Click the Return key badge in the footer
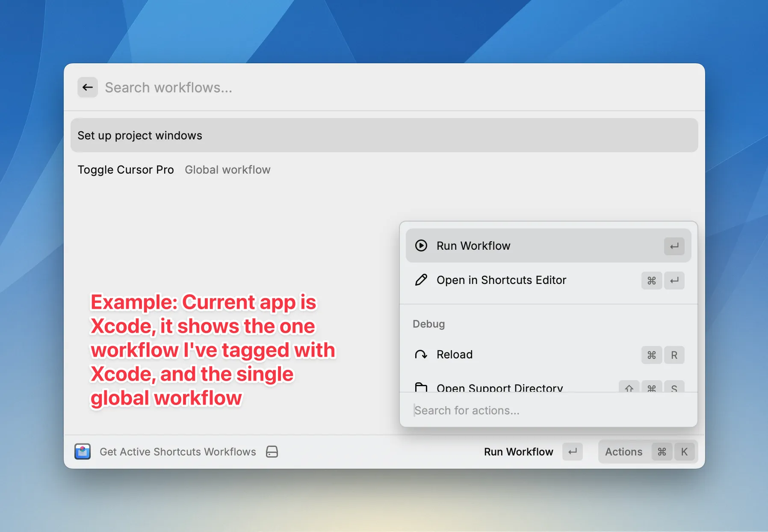Viewport: 768px width, 532px height. 573,452
